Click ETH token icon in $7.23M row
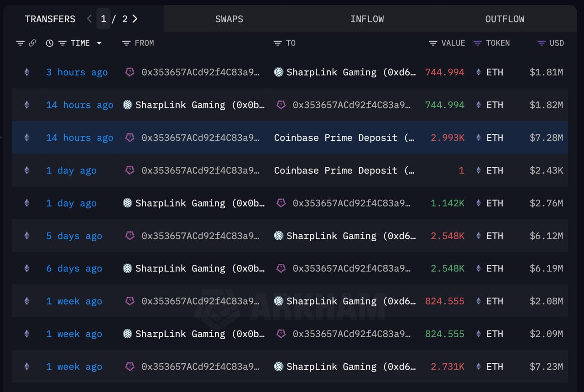Viewport: 584px width, 392px height. tap(479, 366)
